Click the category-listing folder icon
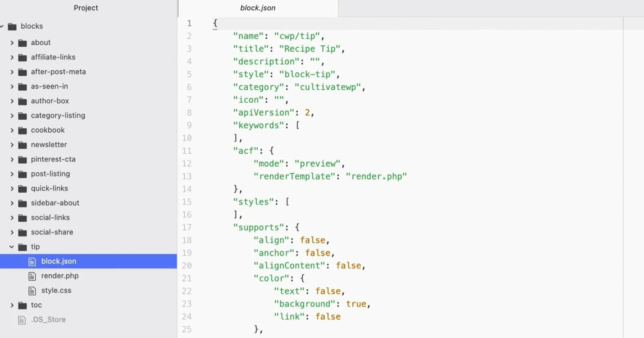The width and height of the screenshot is (644, 338). (23, 116)
